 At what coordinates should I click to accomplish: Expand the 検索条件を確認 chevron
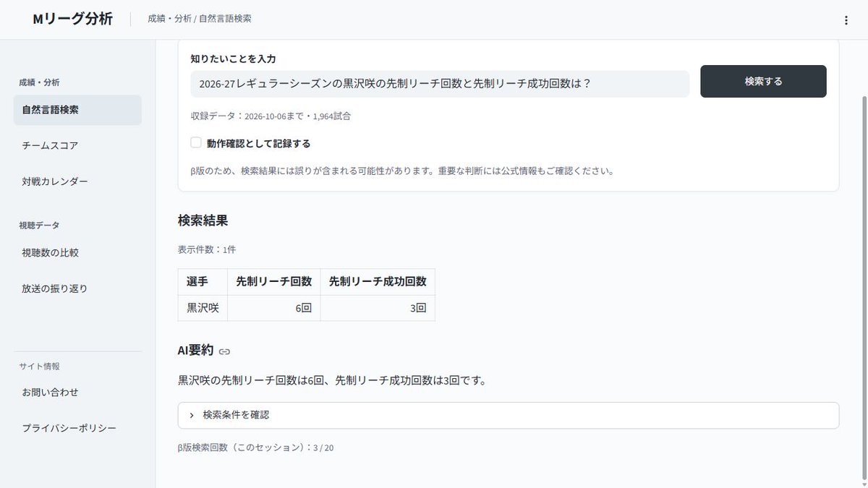192,415
